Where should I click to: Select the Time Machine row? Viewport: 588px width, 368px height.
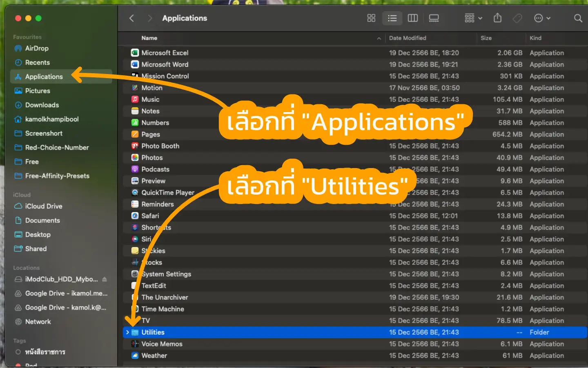point(355,309)
